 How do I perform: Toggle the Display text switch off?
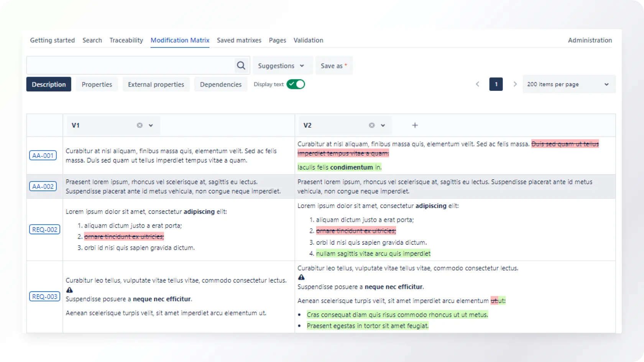coord(296,84)
